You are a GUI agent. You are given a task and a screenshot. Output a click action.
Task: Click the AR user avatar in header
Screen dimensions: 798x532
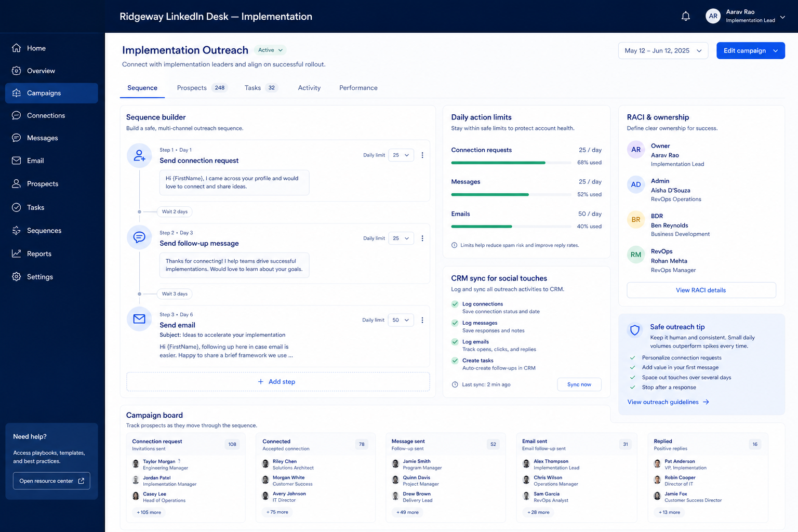click(x=713, y=16)
